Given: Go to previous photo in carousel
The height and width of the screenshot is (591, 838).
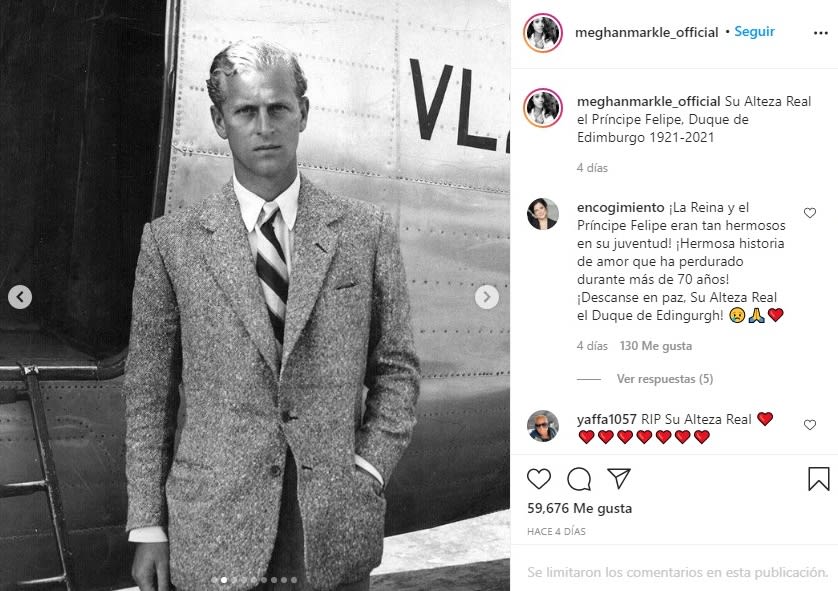Looking at the screenshot, I should 20,297.
